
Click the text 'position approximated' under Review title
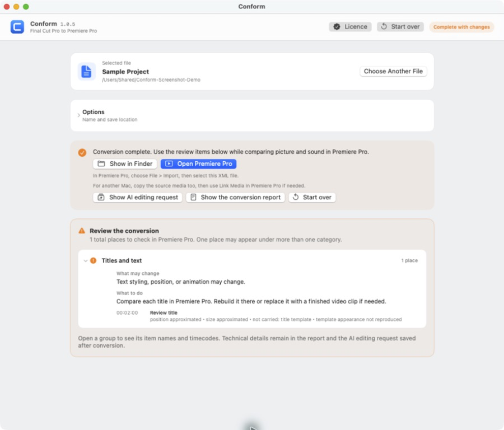click(x=175, y=320)
